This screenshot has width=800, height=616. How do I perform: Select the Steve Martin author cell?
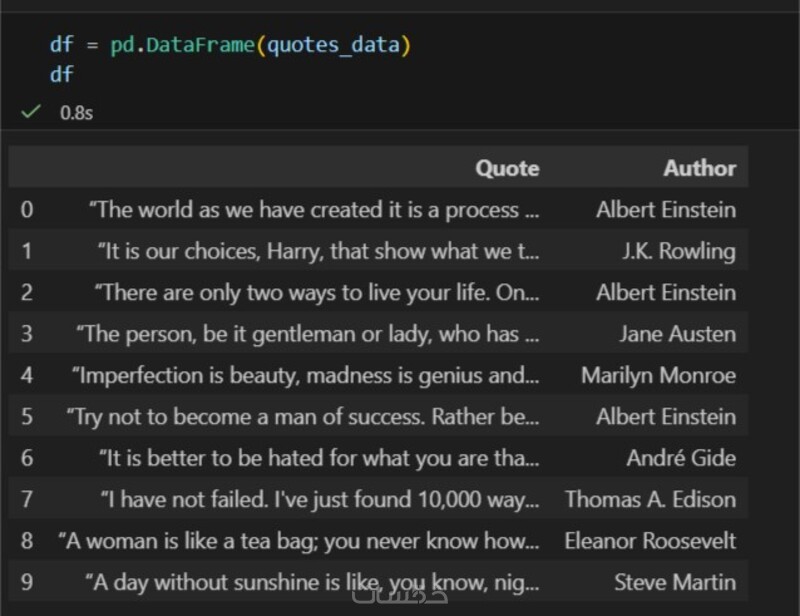674,582
